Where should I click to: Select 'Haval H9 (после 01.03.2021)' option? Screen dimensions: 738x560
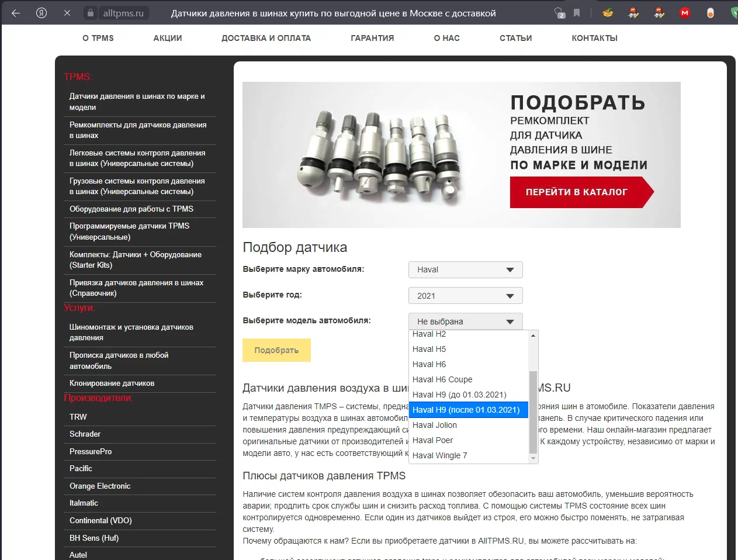click(469, 410)
